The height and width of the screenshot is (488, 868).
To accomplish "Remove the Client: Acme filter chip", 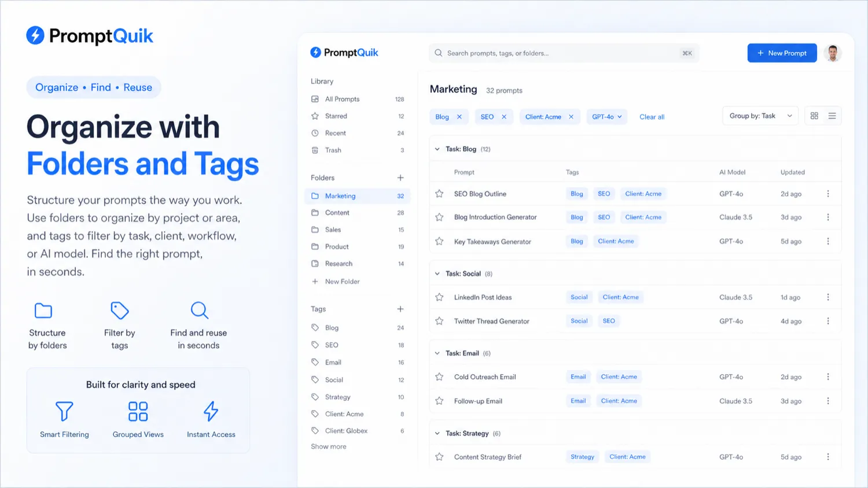I will [571, 117].
